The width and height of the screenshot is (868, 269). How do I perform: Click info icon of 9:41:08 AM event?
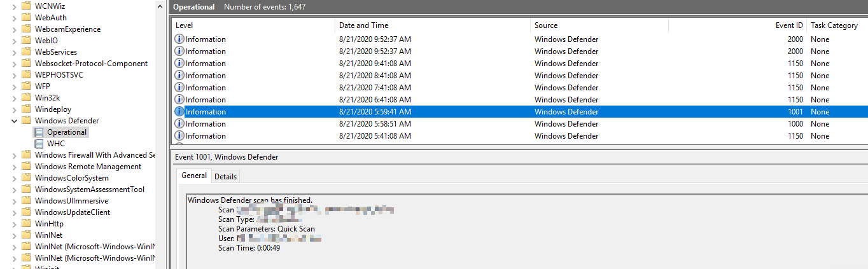(x=179, y=64)
